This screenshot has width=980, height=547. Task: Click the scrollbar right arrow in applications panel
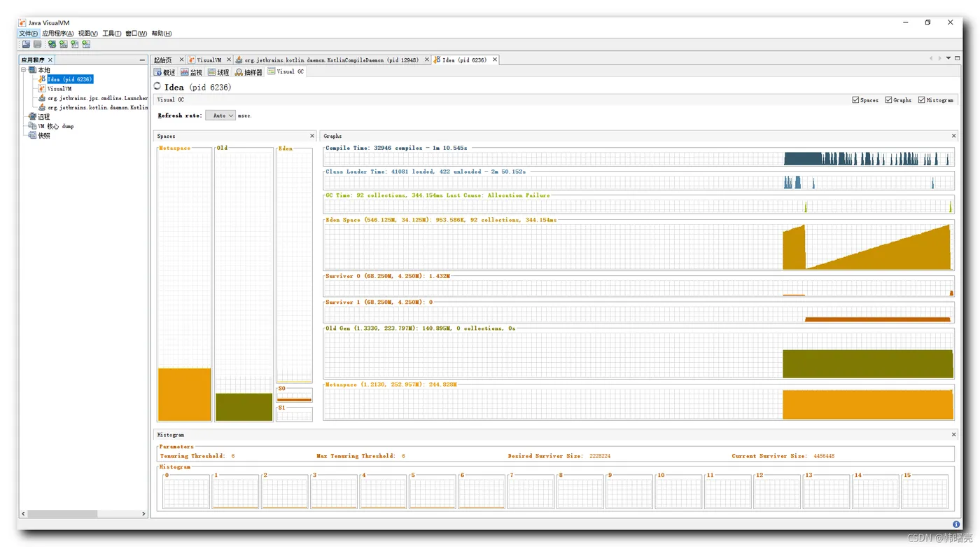[143, 513]
